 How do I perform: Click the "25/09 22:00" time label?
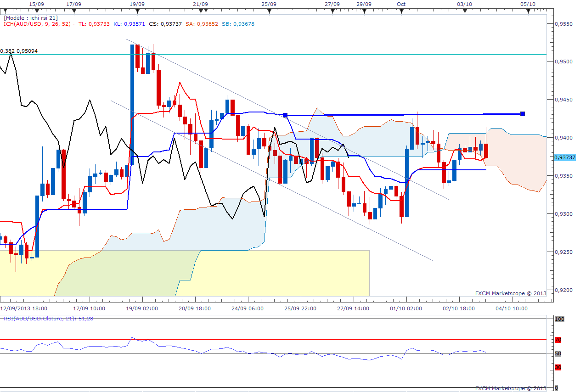(300, 308)
